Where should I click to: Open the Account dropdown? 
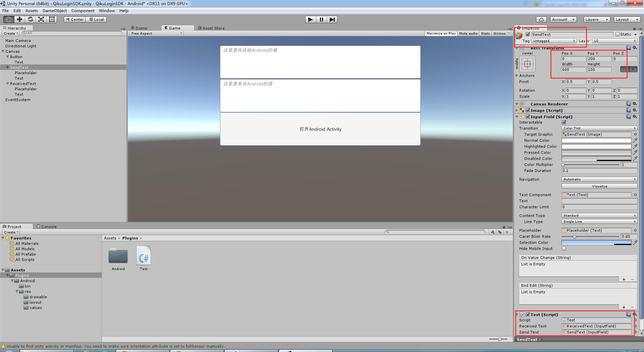click(x=563, y=19)
